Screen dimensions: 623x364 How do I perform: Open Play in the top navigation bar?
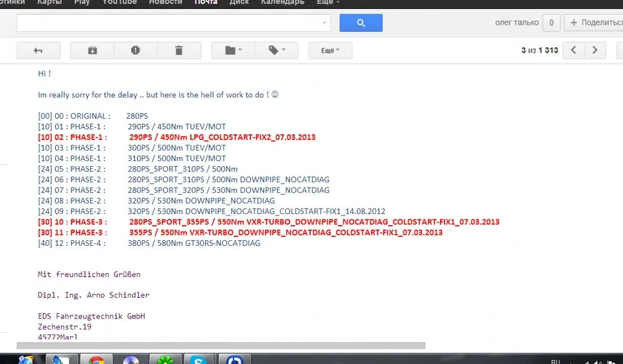coord(82,3)
